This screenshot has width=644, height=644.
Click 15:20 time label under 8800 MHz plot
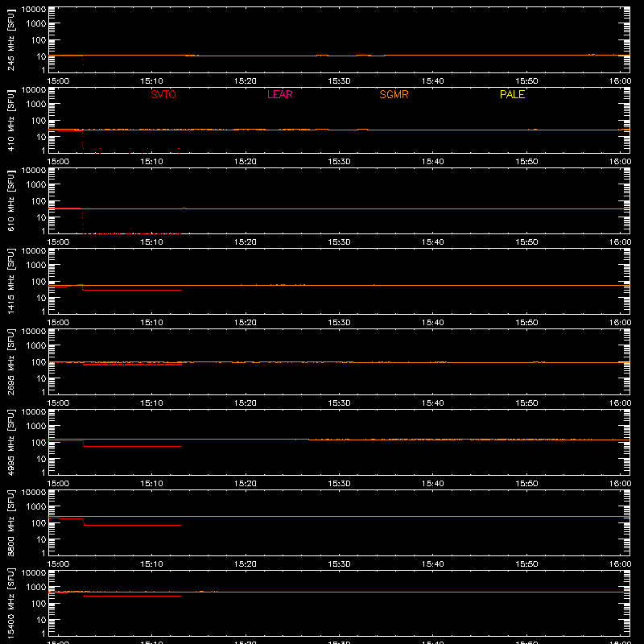pos(246,564)
